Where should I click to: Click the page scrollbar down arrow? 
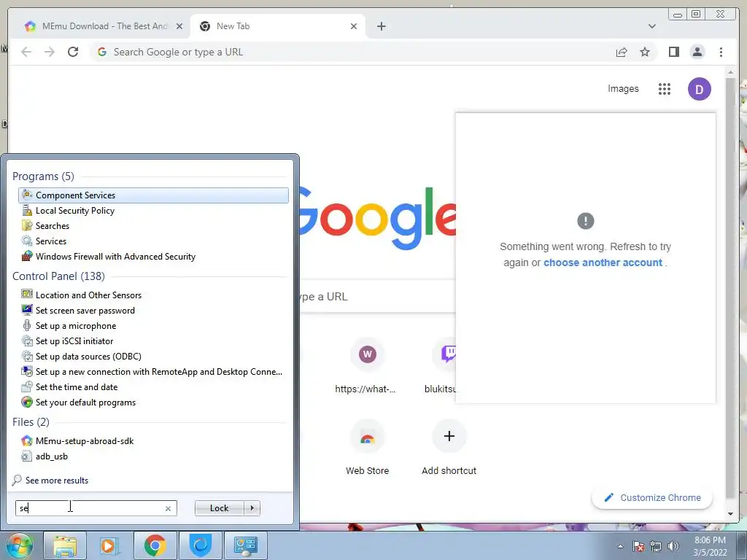point(730,514)
